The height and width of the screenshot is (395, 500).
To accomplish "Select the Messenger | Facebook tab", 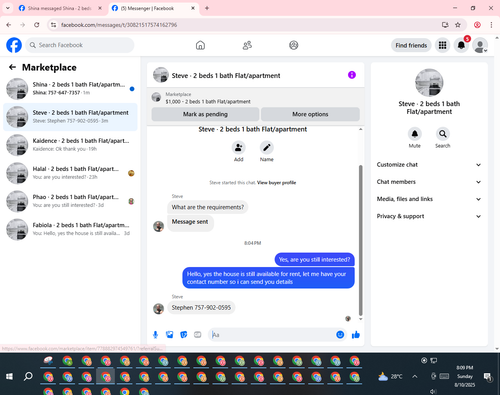I will click(x=153, y=8).
